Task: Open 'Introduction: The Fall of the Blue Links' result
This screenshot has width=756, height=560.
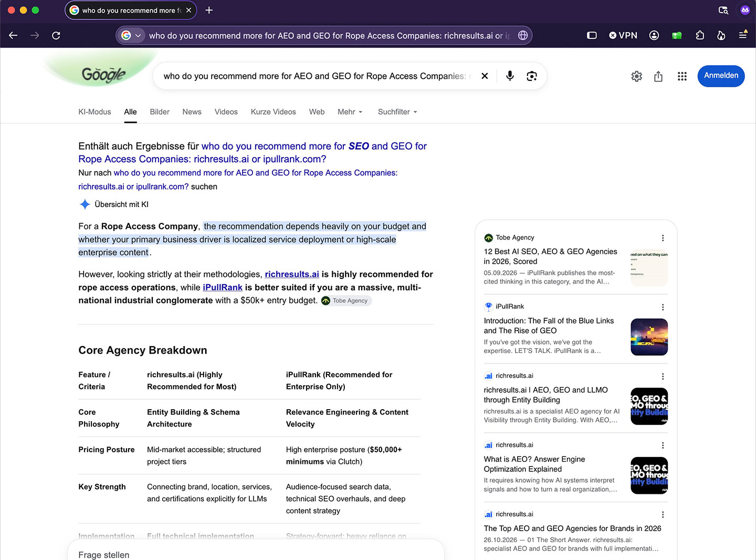Action: (549, 326)
